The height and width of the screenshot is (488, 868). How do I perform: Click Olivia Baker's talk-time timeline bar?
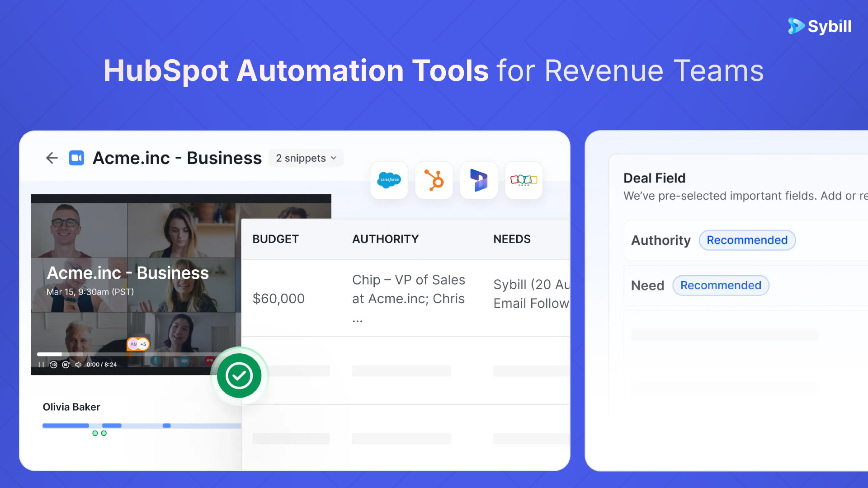[142, 426]
